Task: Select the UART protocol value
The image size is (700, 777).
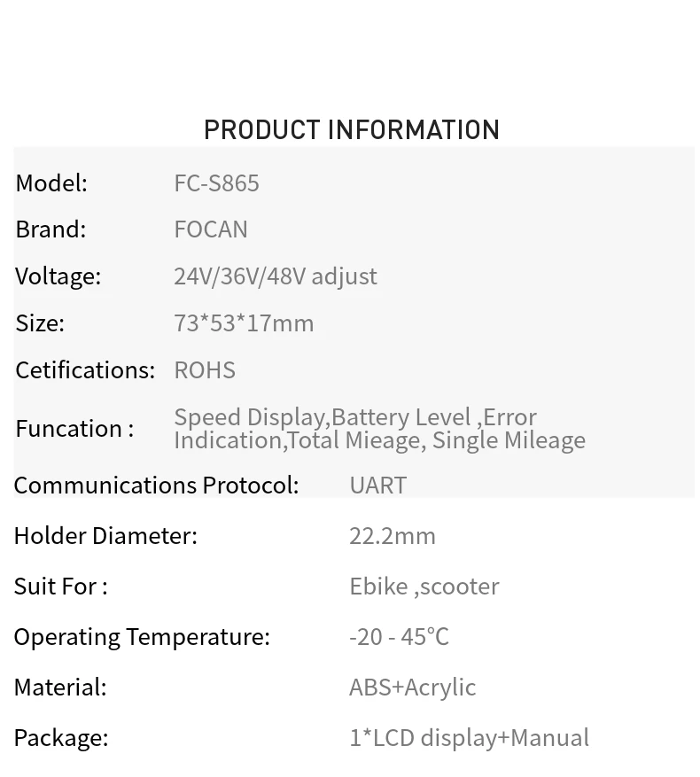Action: pyautogui.click(x=377, y=485)
